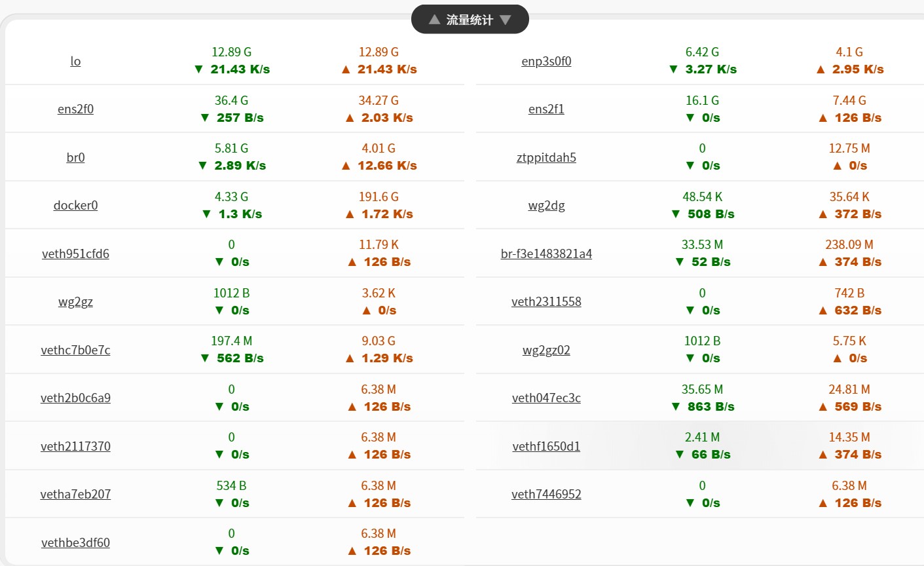Click the green download arrow for wg2dg
The image size is (924, 566).
tap(675, 214)
